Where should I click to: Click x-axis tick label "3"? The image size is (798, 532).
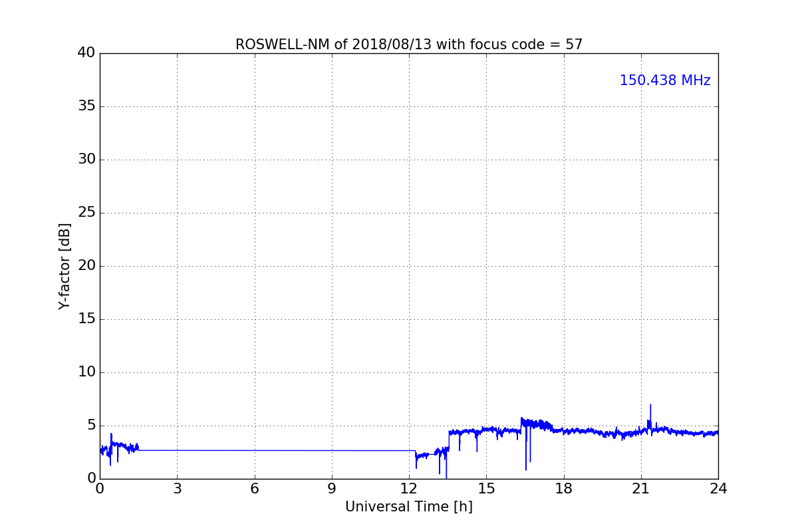[177, 489]
